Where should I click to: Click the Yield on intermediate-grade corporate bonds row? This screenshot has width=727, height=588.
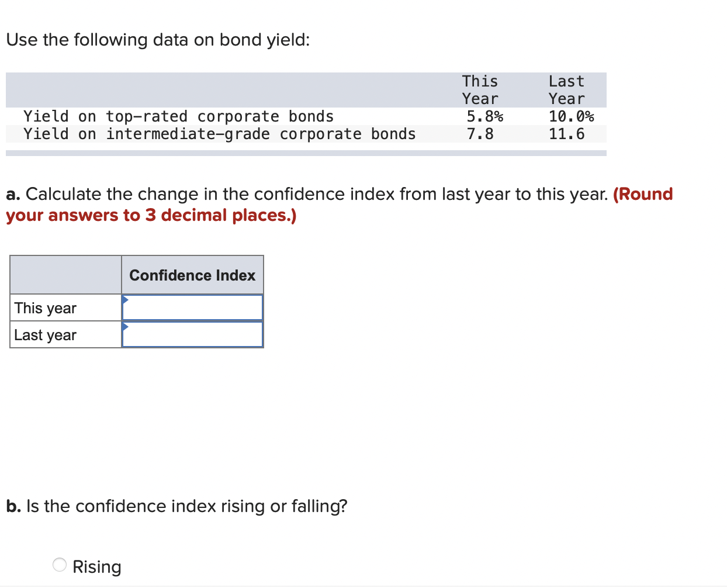coord(220,134)
